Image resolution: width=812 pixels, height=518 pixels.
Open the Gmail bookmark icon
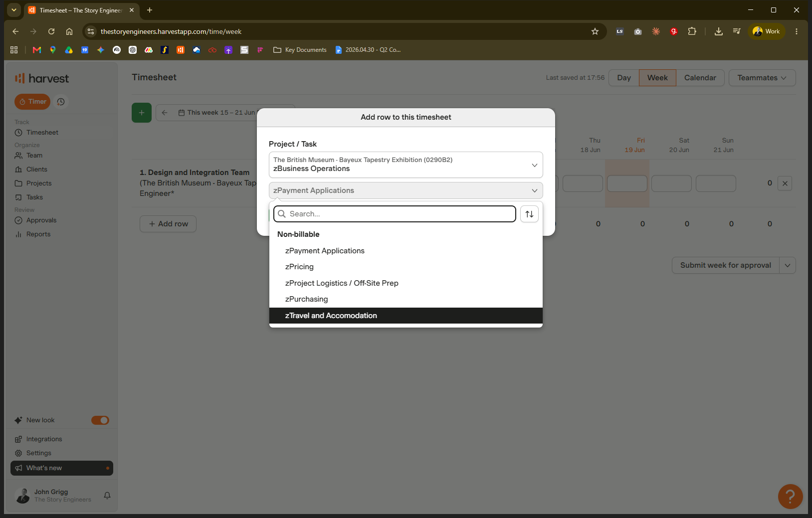(x=37, y=50)
